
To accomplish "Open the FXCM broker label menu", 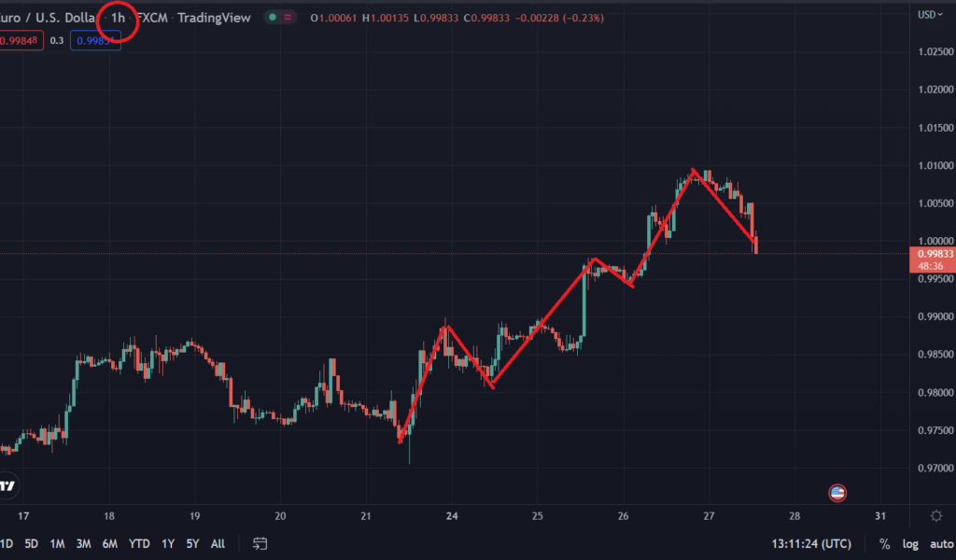I will pos(151,17).
